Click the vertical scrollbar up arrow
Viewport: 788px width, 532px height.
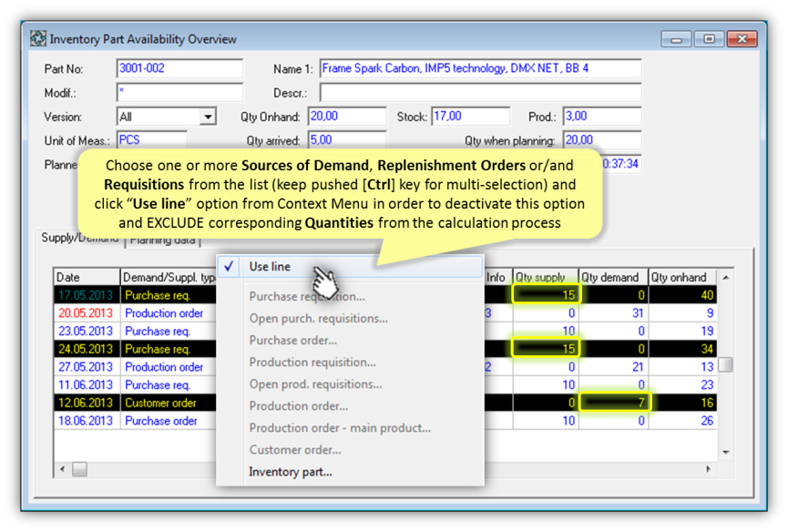pos(726,277)
